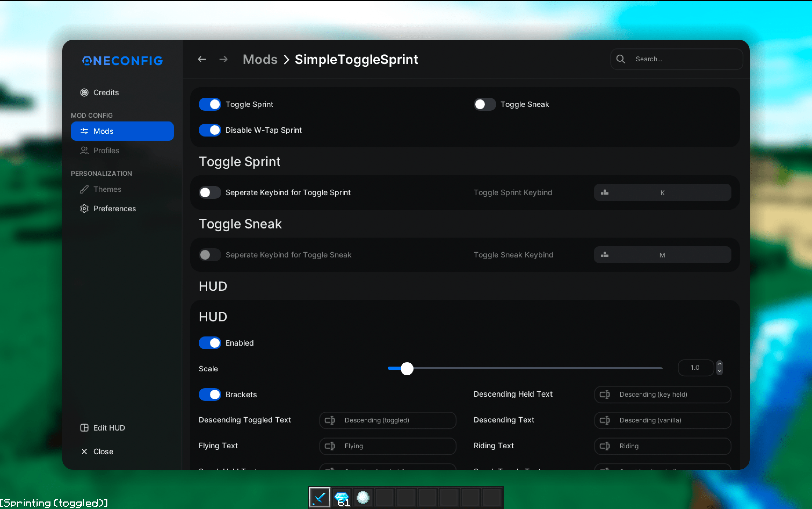This screenshot has width=812, height=509.
Task: Decrease Scale value with down stepper arrow
Action: click(719, 371)
